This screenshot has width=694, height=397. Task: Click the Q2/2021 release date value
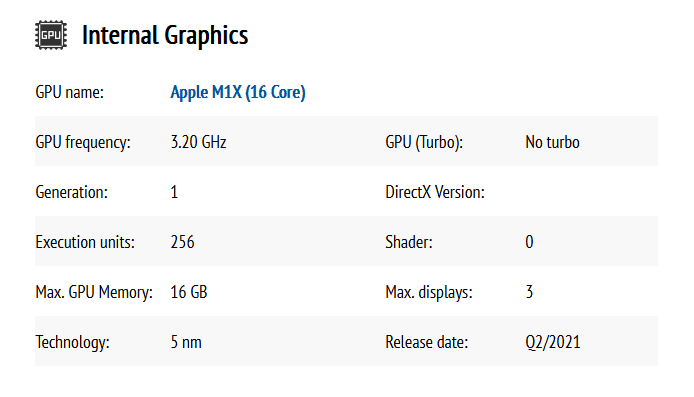coord(553,342)
